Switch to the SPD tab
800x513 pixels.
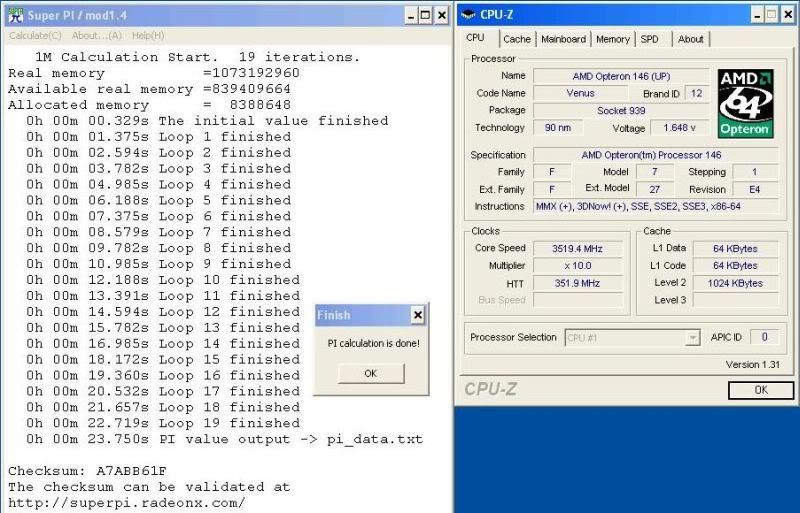pos(649,39)
